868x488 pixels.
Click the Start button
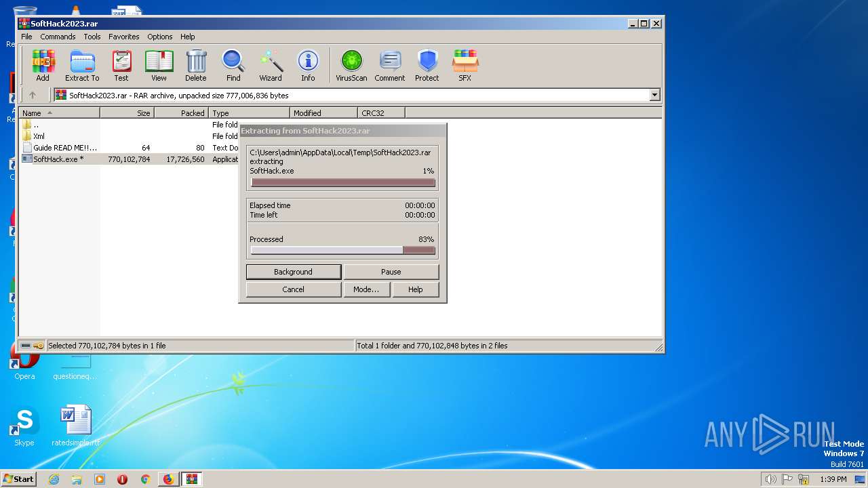pyautogui.click(x=19, y=479)
